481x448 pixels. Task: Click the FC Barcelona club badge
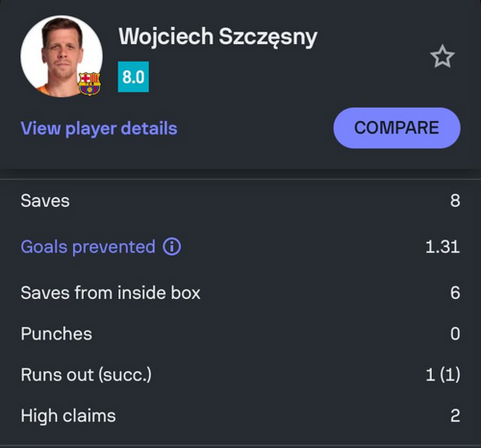point(89,83)
